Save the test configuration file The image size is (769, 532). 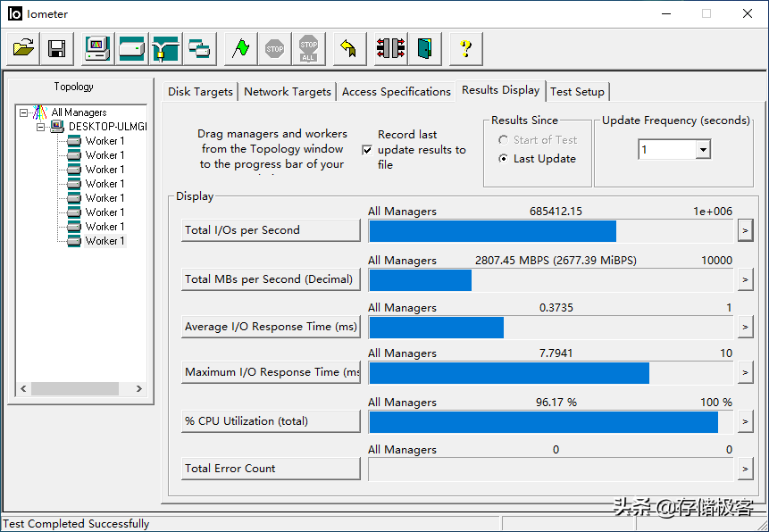(57, 48)
